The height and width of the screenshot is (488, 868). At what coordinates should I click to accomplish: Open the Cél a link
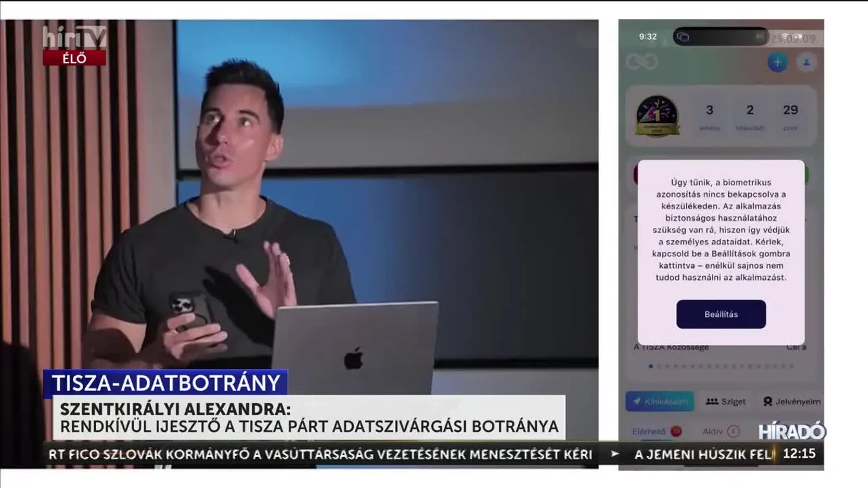coord(797,347)
